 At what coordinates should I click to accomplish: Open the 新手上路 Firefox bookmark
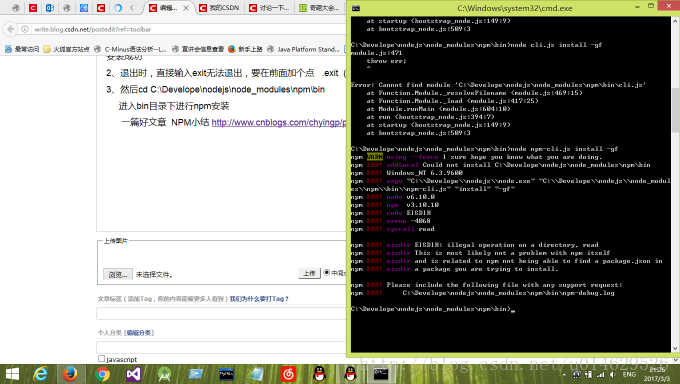[245, 49]
